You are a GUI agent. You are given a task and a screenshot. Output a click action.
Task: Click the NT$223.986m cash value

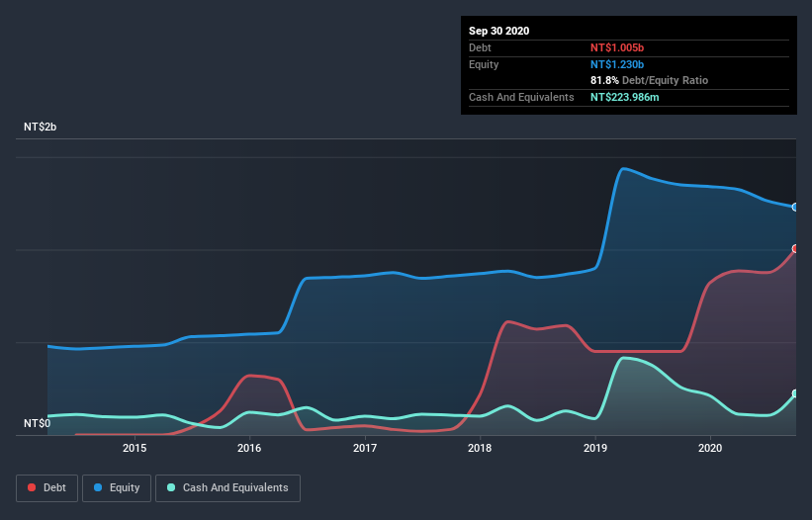click(x=624, y=97)
